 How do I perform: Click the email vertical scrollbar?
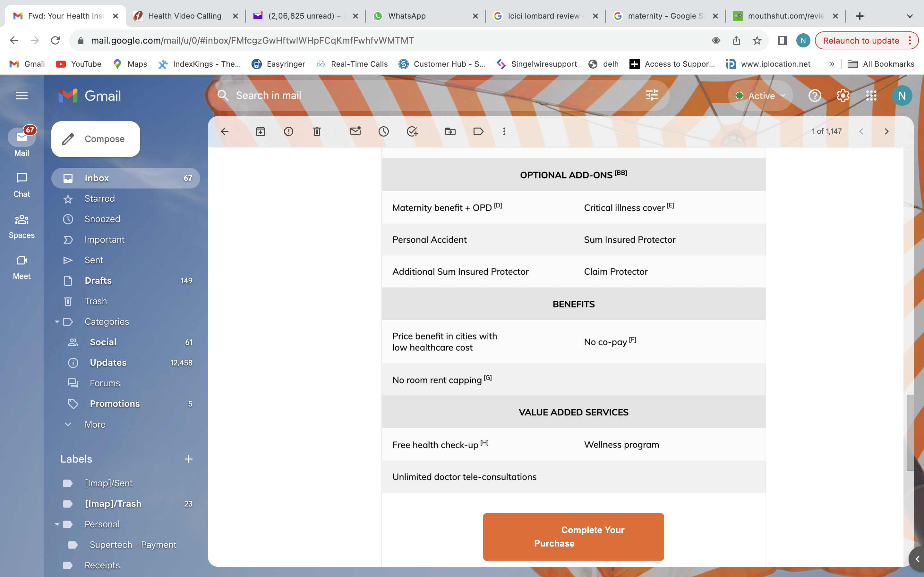click(910, 432)
